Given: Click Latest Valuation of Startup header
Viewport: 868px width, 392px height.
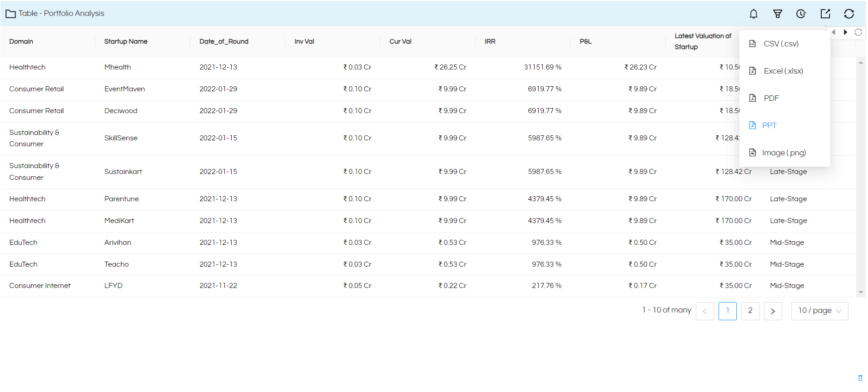Looking at the screenshot, I should pyautogui.click(x=703, y=41).
